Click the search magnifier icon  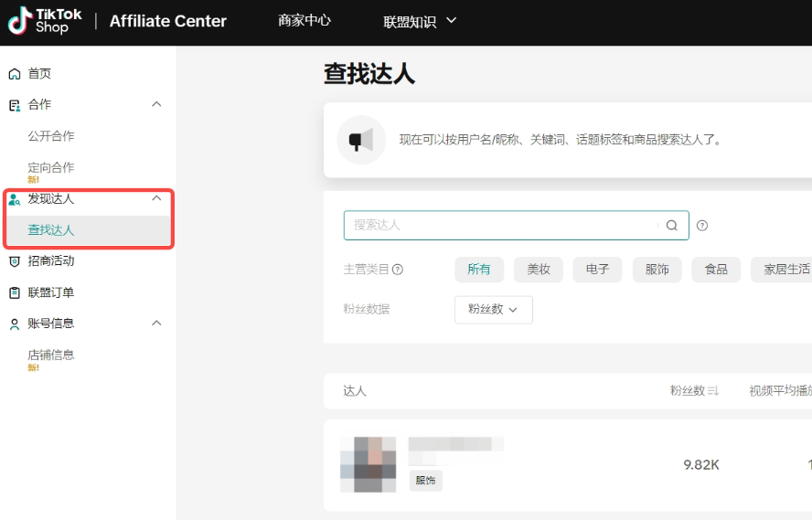tap(672, 225)
